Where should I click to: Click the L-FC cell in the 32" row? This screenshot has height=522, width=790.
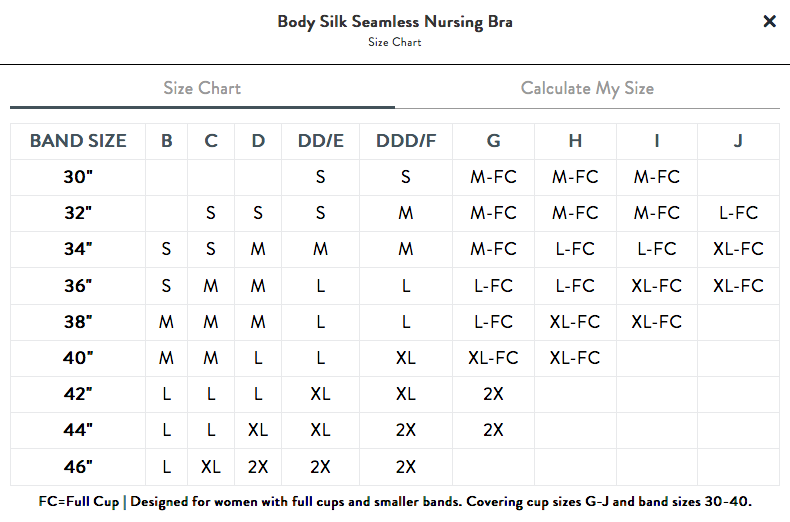pyautogui.click(x=738, y=213)
